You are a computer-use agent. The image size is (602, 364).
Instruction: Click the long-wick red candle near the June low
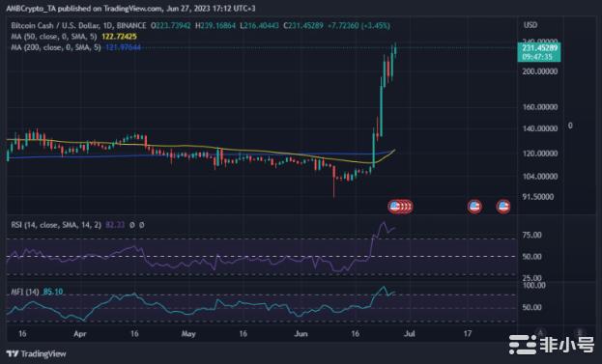click(333, 182)
